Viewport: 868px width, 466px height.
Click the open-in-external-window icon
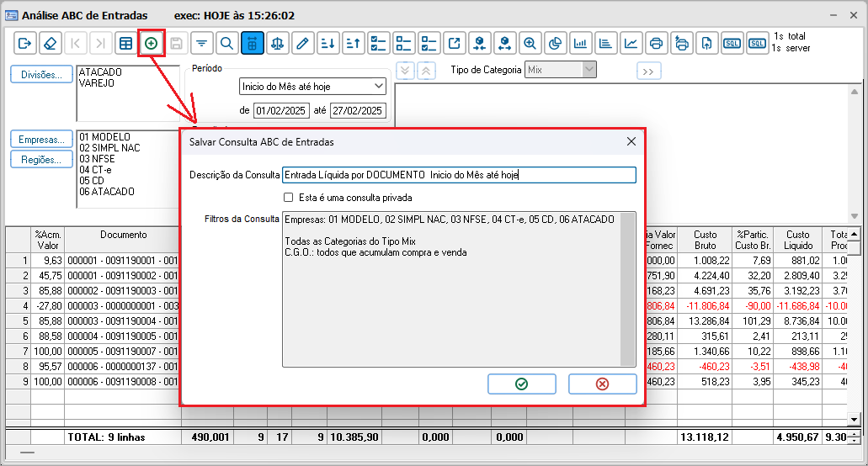click(x=455, y=43)
